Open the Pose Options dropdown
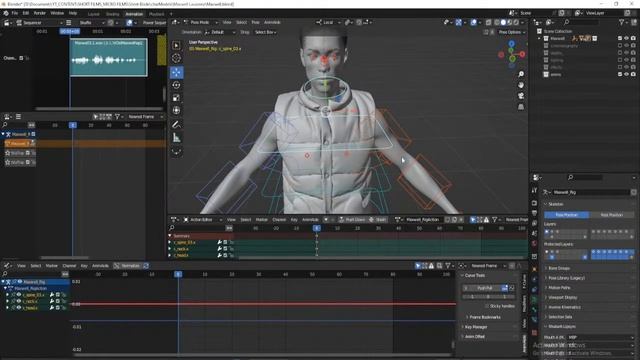 pyautogui.click(x=511, y=32)
